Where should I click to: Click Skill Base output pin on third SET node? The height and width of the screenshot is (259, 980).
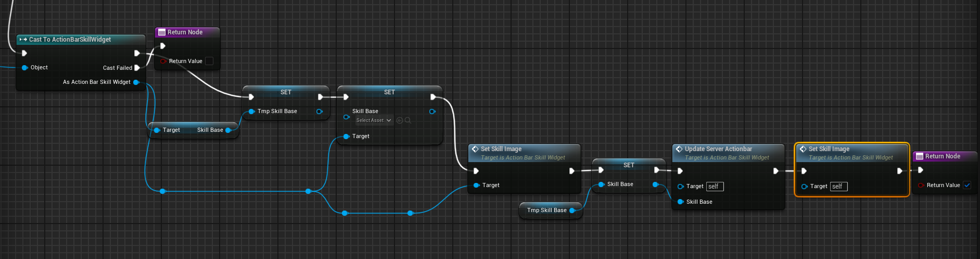pos(655,184)
